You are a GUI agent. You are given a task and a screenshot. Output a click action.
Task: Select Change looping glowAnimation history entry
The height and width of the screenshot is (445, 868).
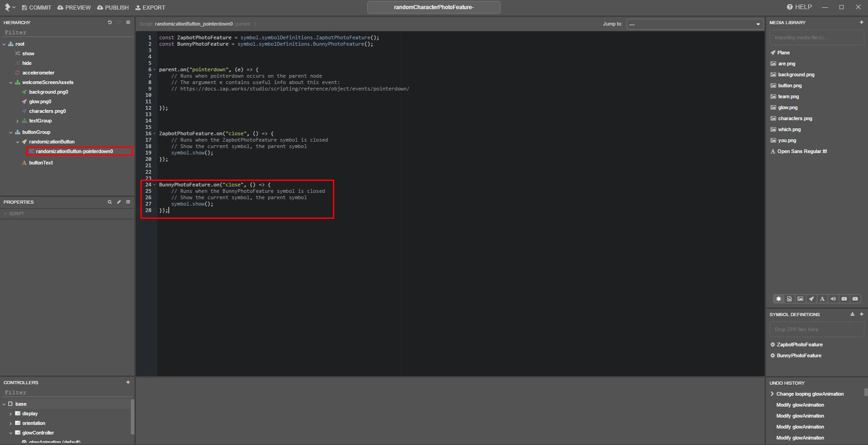(x=810, y=394)
